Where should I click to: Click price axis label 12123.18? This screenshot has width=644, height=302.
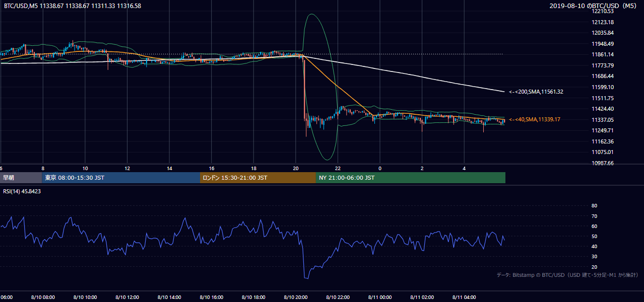603,22
